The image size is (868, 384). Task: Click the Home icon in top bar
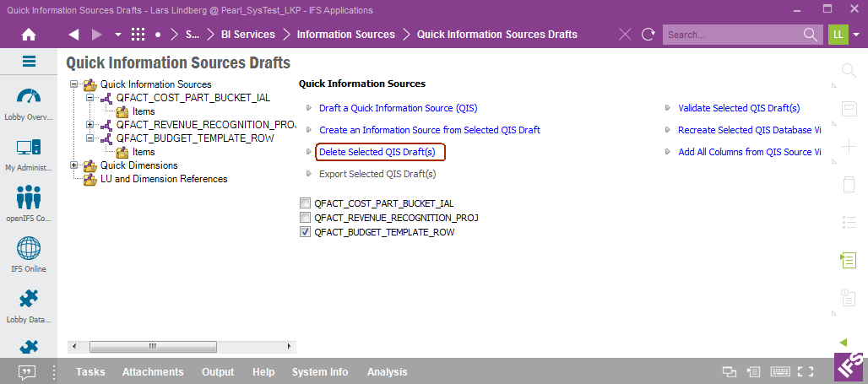click(29, 35)
